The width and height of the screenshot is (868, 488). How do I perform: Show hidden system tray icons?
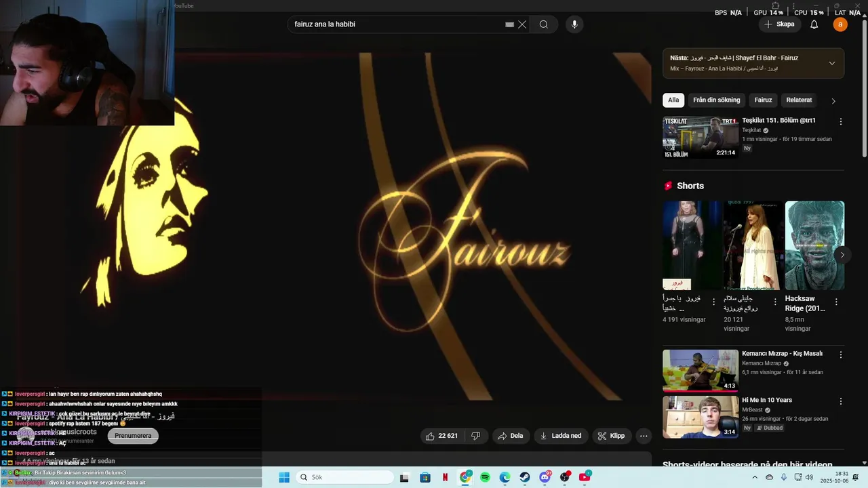pyautogui.click(x=755, y=477)
